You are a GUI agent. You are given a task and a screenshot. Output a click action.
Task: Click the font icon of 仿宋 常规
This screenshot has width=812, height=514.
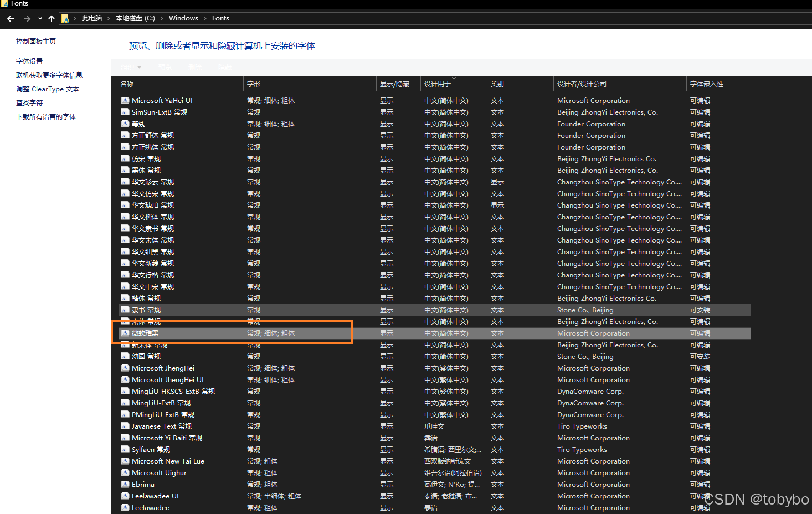(x=125, y=159)
